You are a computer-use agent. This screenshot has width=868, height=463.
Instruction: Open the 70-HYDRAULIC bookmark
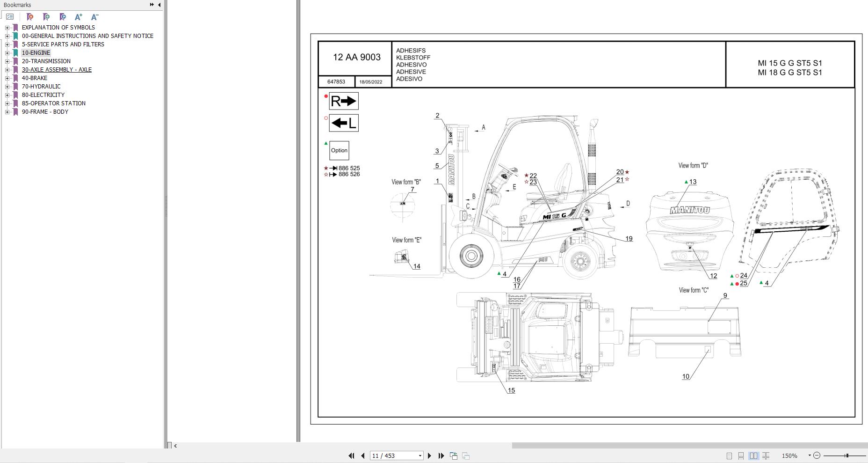point(41,87)
